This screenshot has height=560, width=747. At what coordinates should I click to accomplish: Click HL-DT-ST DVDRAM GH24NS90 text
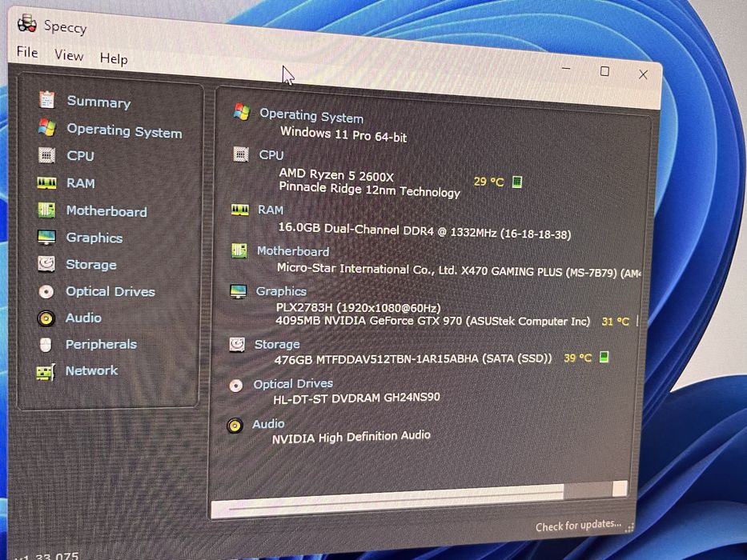pyautogui.click(x=356, y=398)
